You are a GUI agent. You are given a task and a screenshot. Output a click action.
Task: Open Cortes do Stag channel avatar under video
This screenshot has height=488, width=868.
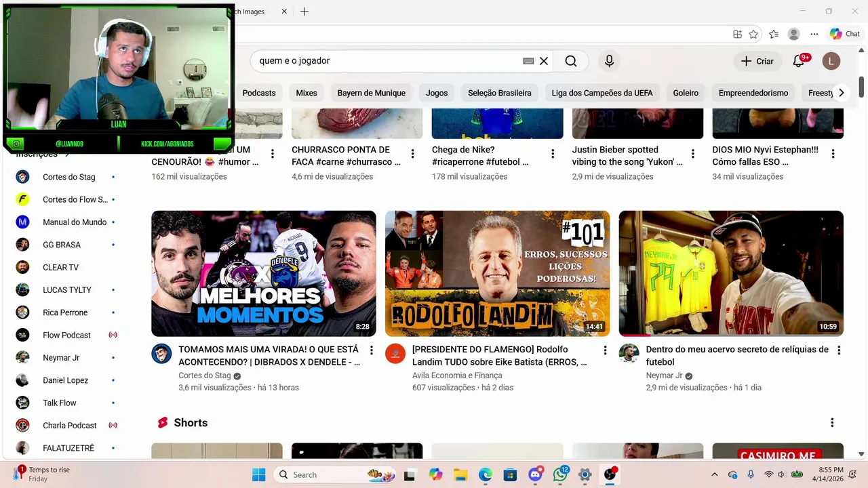point(161,353)
